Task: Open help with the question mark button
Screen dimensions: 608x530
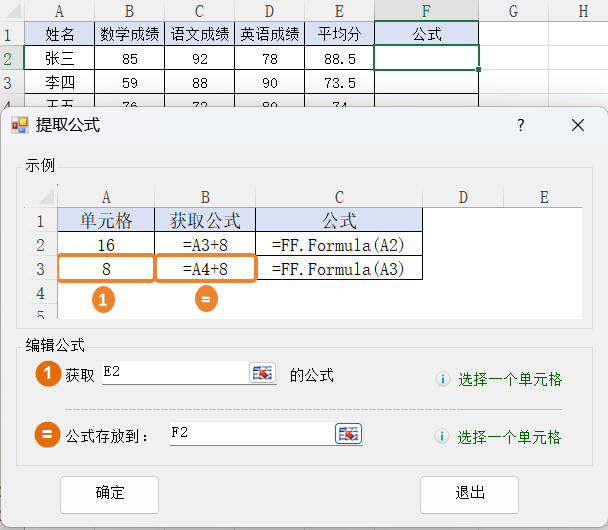Action: click(x=521, y=125)
